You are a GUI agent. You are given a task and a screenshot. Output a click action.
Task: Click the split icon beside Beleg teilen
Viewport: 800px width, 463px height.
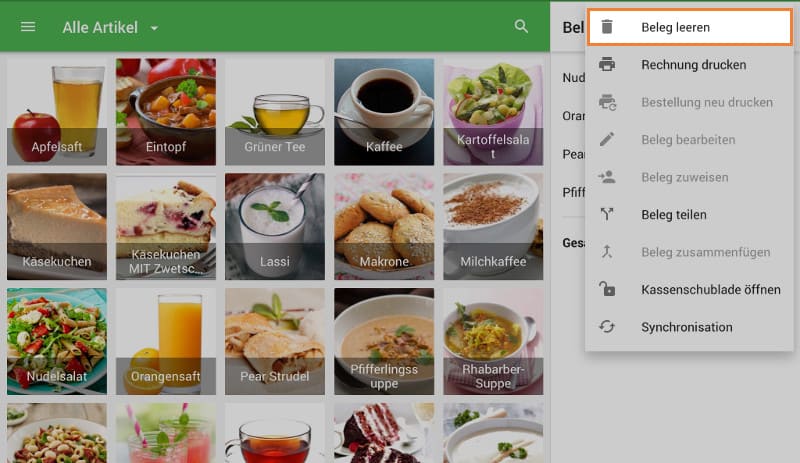[607, 214]
